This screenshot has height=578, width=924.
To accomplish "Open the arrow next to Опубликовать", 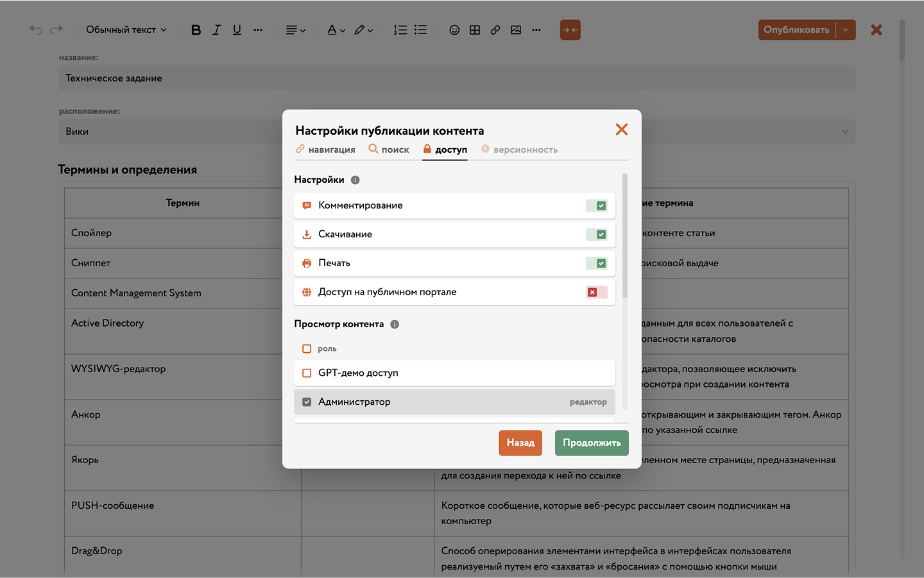I will (846, 30).
